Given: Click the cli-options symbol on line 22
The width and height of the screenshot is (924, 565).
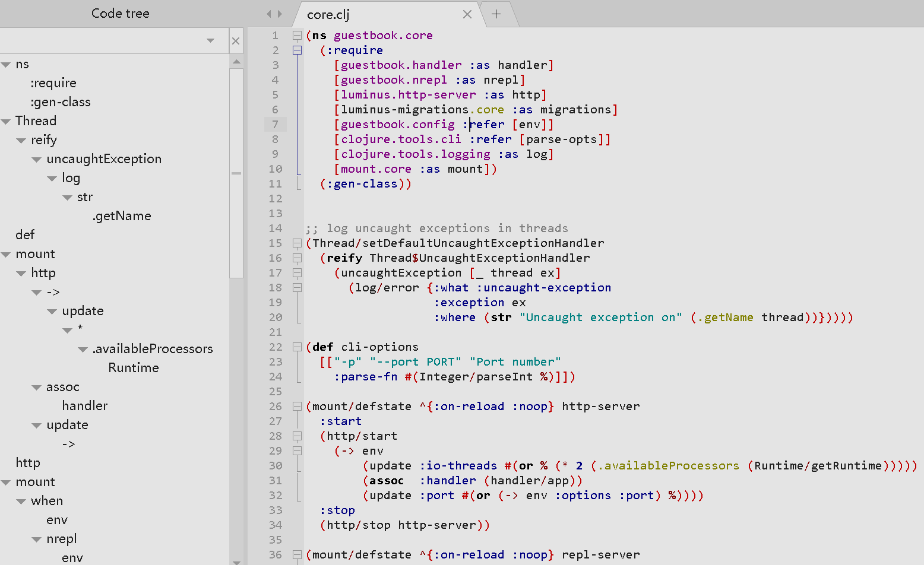Looking at the screenshot, I should point(380,347).
